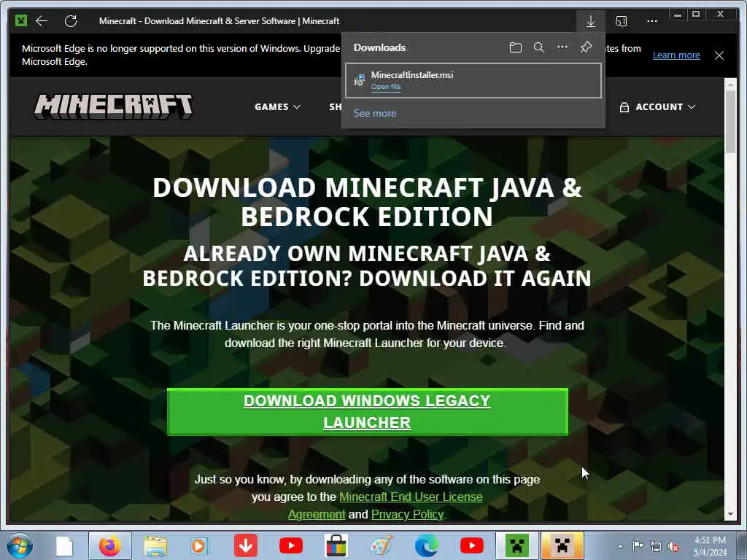
Task: Open more options in the Downloads panel
Action: click(x=562, y=47)
